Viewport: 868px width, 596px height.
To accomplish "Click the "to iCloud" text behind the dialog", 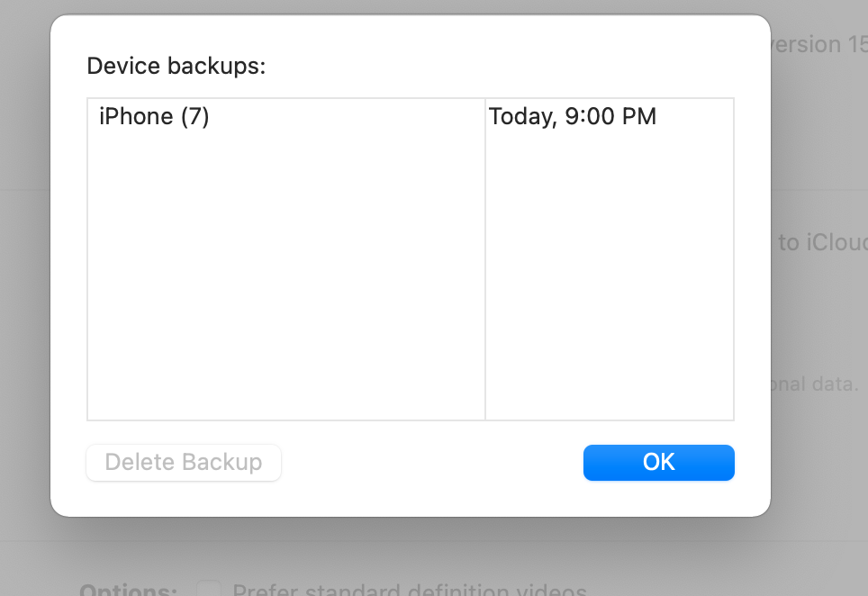I will pos(822,242).
